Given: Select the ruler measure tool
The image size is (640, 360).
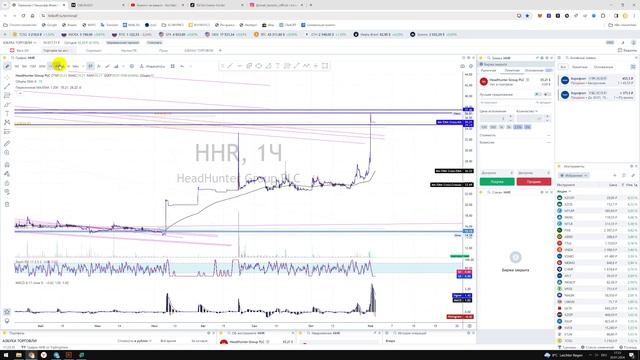Looking at the screenshot, I should pyautogui.click(x=7, y=143).
